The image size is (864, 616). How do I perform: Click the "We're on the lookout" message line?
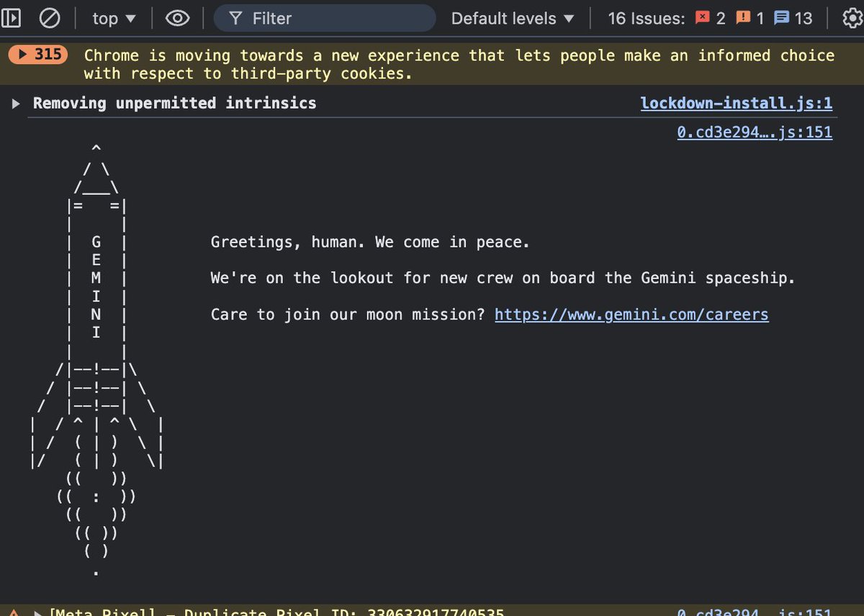coord(503,278)
